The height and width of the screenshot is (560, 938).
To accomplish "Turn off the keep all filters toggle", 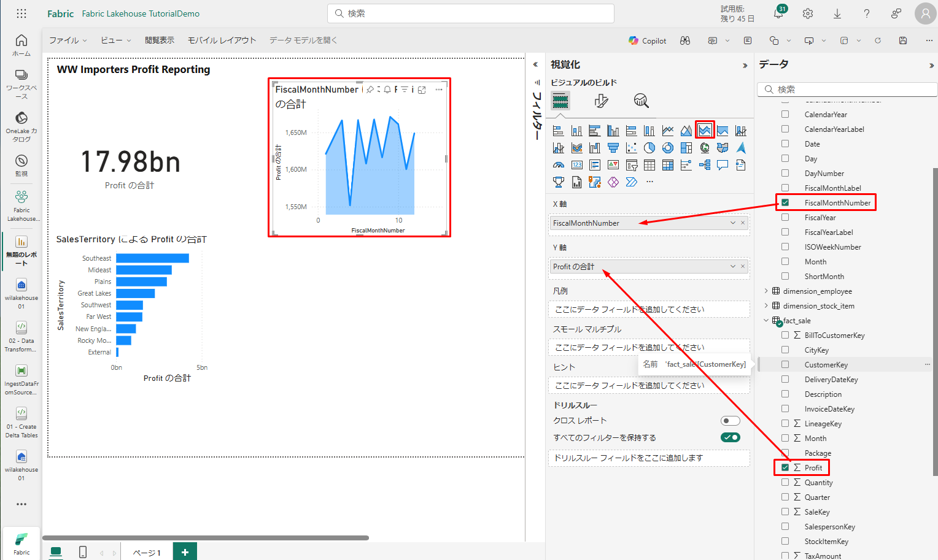I will (730, 437).
